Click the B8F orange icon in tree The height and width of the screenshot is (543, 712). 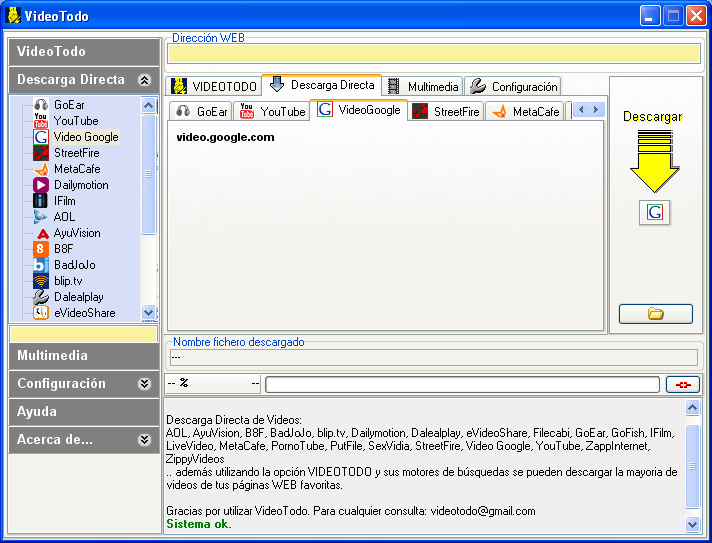[41, 249]
